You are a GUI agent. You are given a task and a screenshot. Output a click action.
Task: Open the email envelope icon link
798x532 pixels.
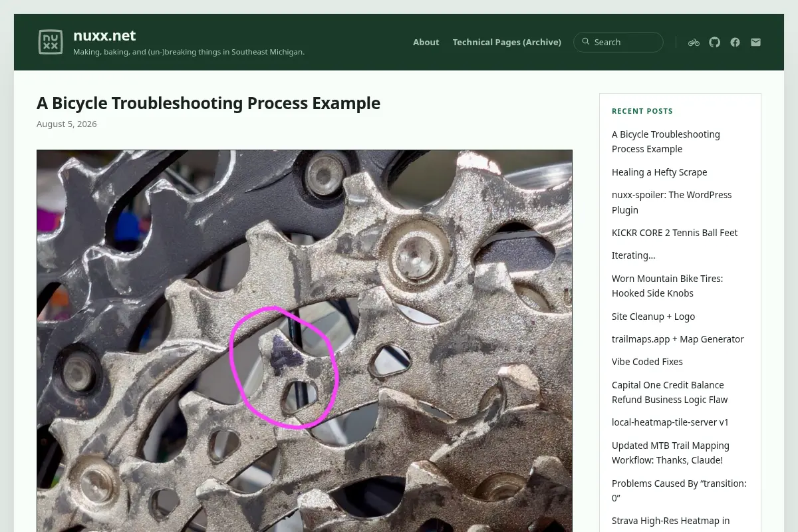pos(755,42)
